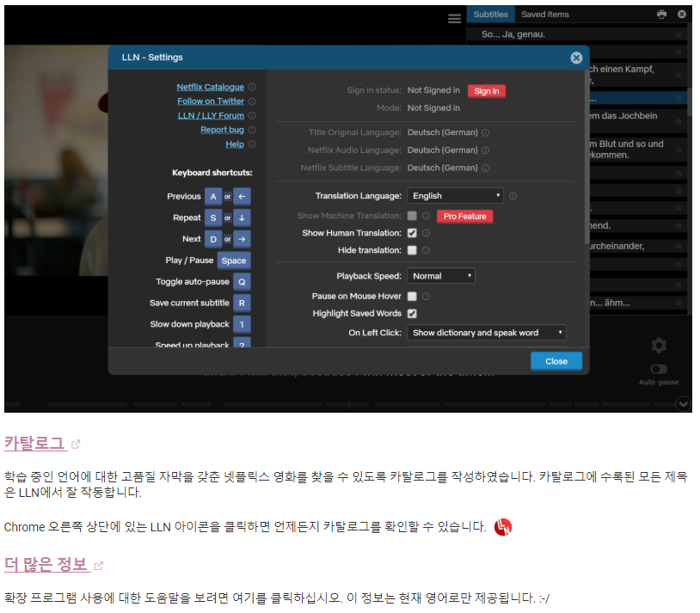Click the printer icon in subtitles panel
This screenshot has height=613, width=700.
coord(661,15)
